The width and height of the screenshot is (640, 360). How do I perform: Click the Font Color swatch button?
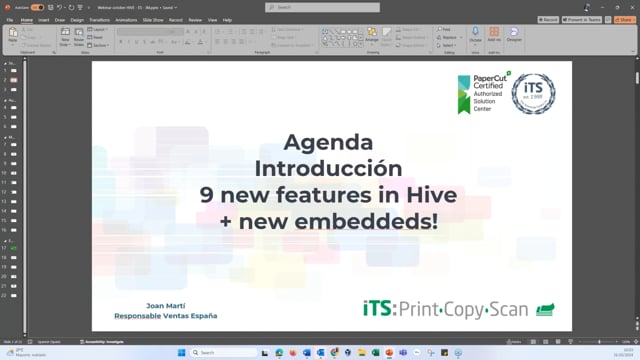point(200,42)
